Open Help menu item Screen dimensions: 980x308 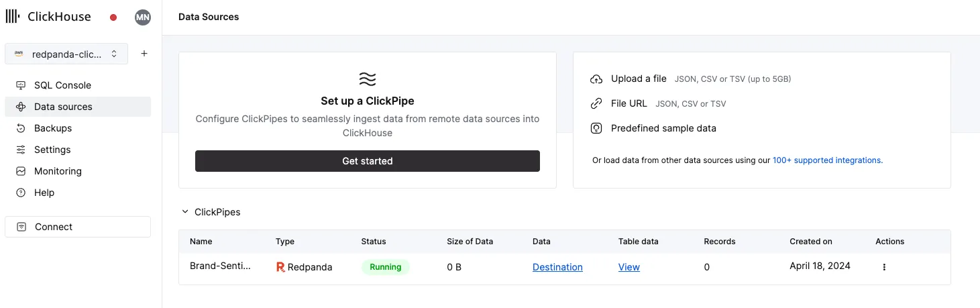click(78, 193)
